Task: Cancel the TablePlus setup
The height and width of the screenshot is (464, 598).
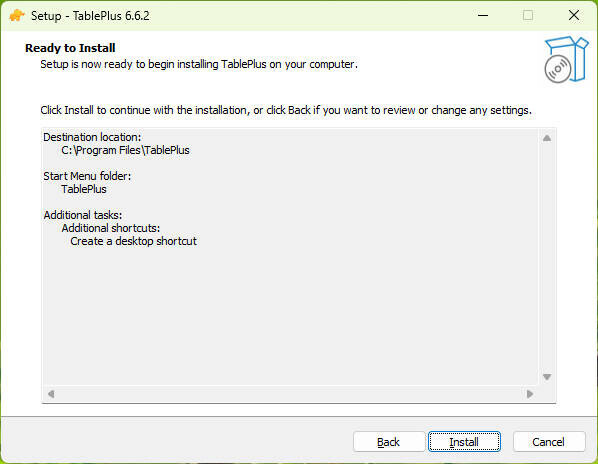Action: click(x=549, y=442)
